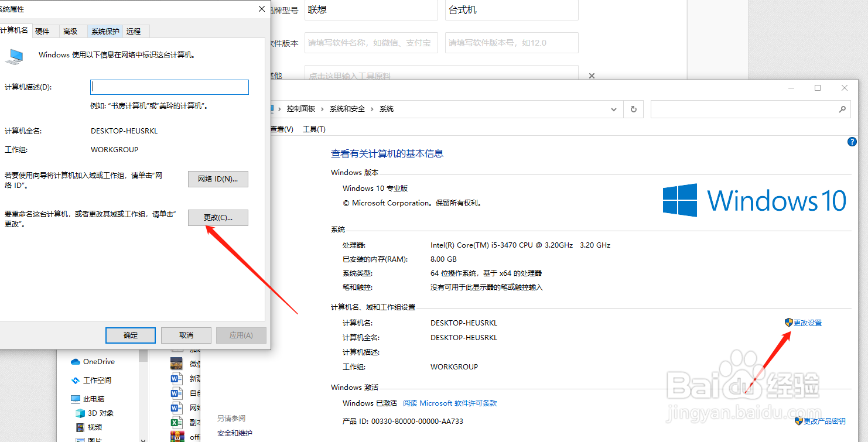Image resolution: width=868 pixels, height=442 pixels.
Task: Click the 8.00 GB memory value
Action: click(443, 259)
